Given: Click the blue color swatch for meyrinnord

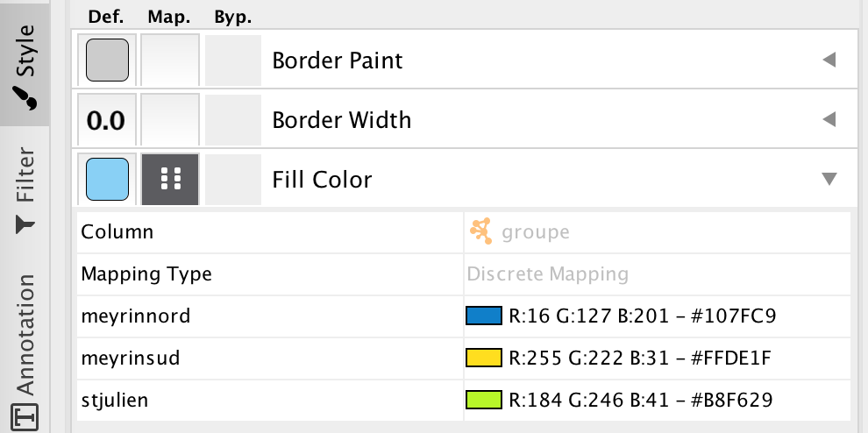Looking at the screenshot, I should [484, 316].
